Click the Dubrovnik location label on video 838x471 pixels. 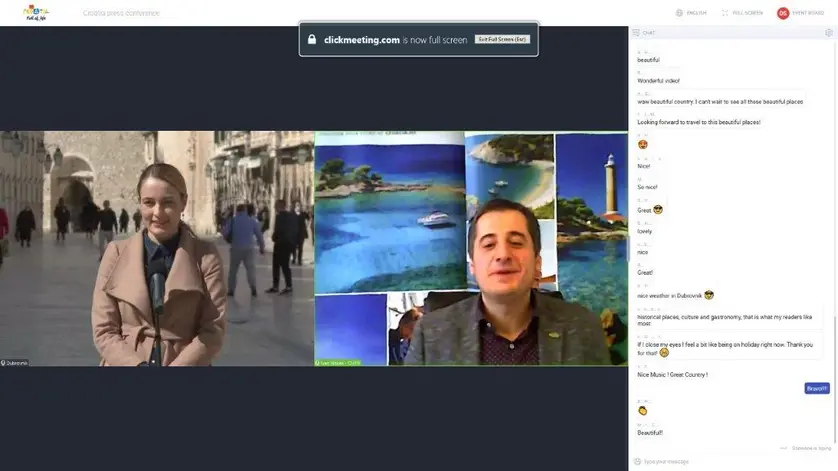[16, 362]
